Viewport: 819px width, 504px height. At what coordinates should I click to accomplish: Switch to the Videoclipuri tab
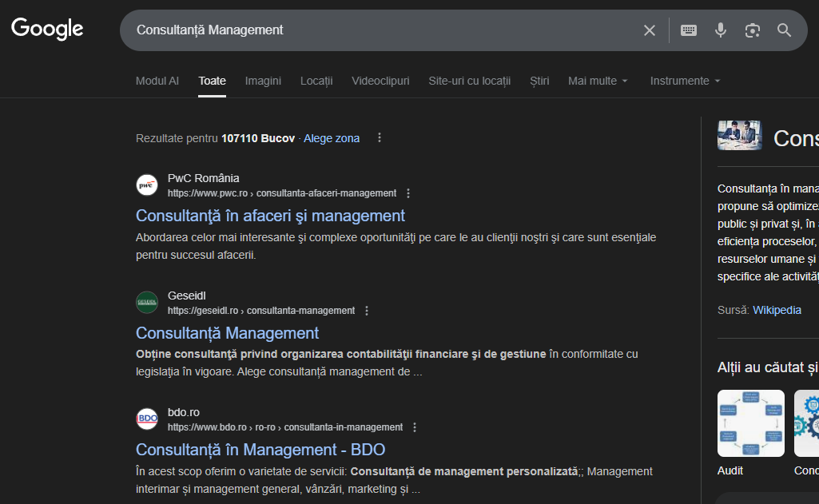point(380,81)
